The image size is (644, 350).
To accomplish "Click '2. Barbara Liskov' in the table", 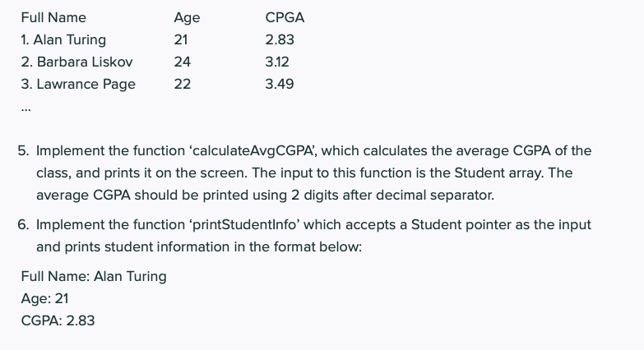I will coord(76,62).
